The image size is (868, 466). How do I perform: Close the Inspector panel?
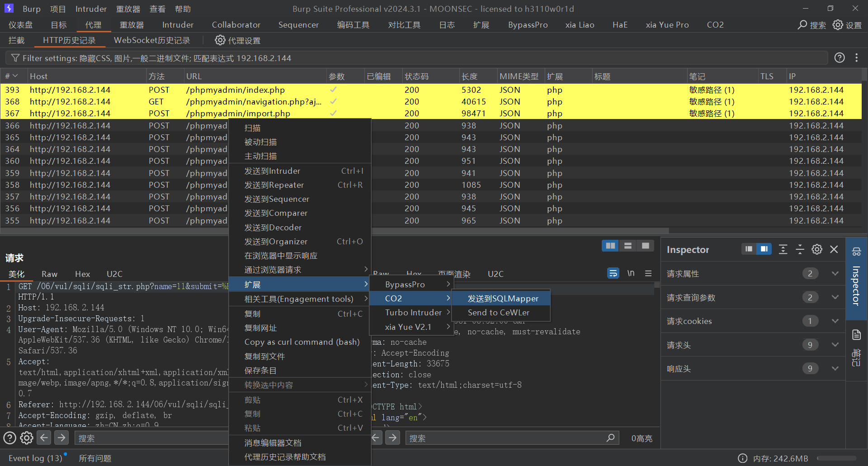[x=834, y=249]
